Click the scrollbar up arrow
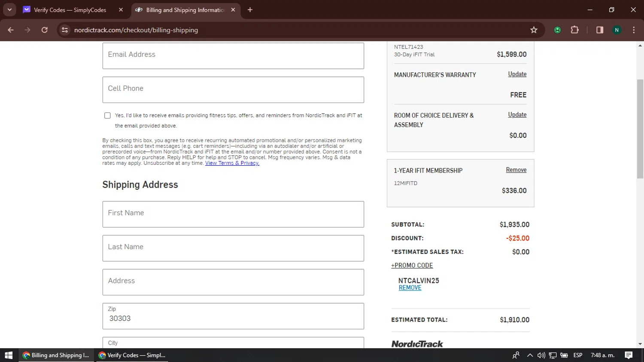Screen dimensions: 644x362 [x=640, y=45]
